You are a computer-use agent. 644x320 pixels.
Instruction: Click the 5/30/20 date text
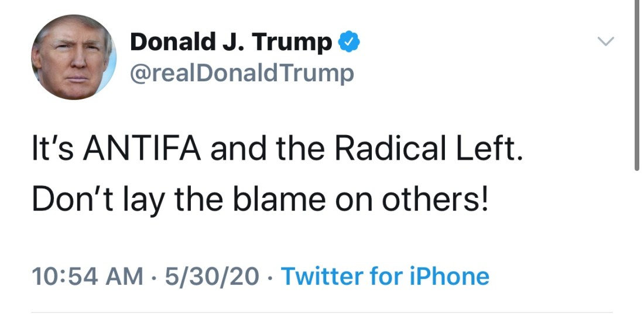[212, 276]
